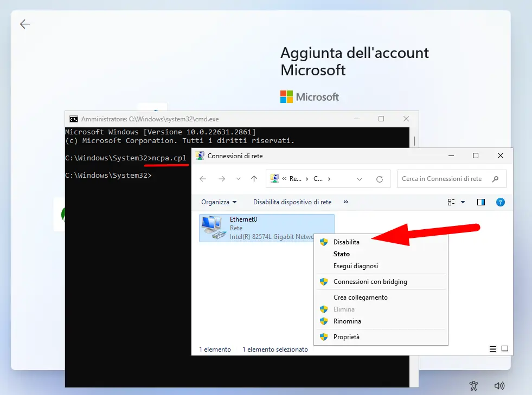The width and height of the screenshot is (532, 395).
Task: Select the Ethernet0 adapter icon
Action: (x=213, y=228)
